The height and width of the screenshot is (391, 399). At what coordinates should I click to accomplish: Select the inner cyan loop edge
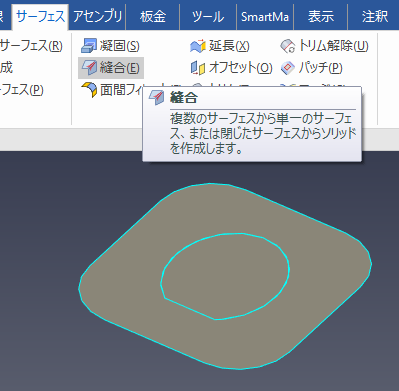pyautogui.click(x=190, y=309)
